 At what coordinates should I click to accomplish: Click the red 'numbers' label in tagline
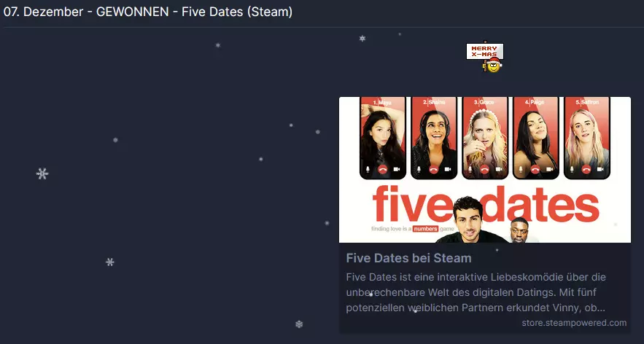pos(425,229)
